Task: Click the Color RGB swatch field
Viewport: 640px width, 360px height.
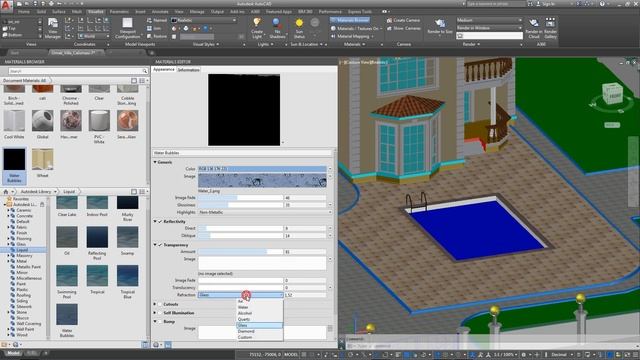Action: (262, 169)
